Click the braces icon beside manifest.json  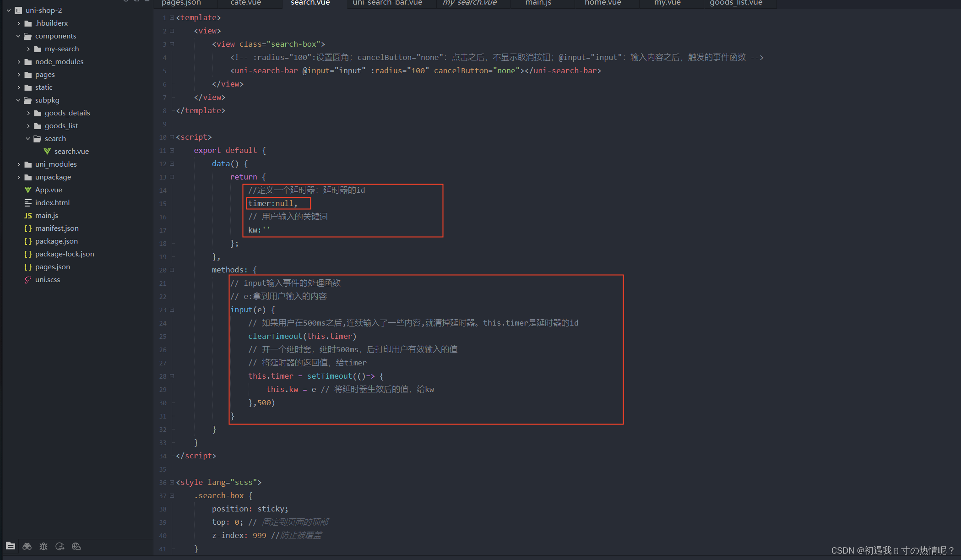click(x=28, y=228)
